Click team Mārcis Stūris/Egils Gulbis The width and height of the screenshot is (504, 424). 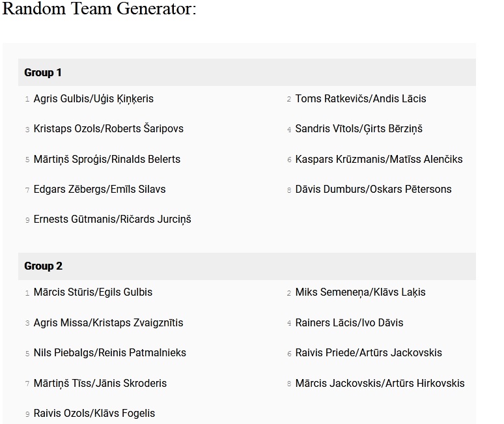(92, 292)
